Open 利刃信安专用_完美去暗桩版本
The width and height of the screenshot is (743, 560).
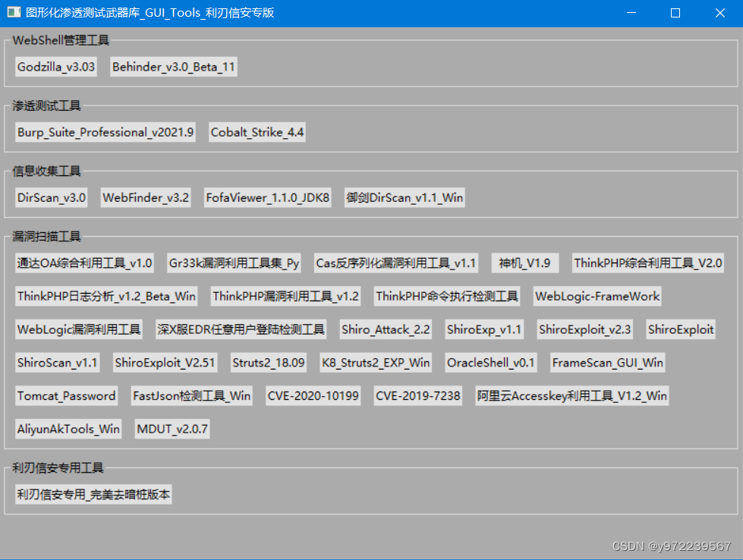(x=93, y=494)
